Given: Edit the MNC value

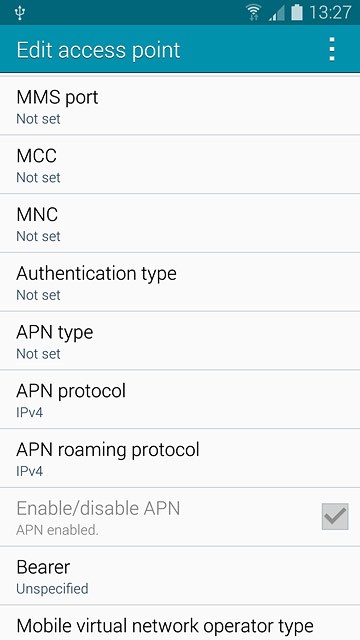Looking at the screenshot, I should click(180, 223).
